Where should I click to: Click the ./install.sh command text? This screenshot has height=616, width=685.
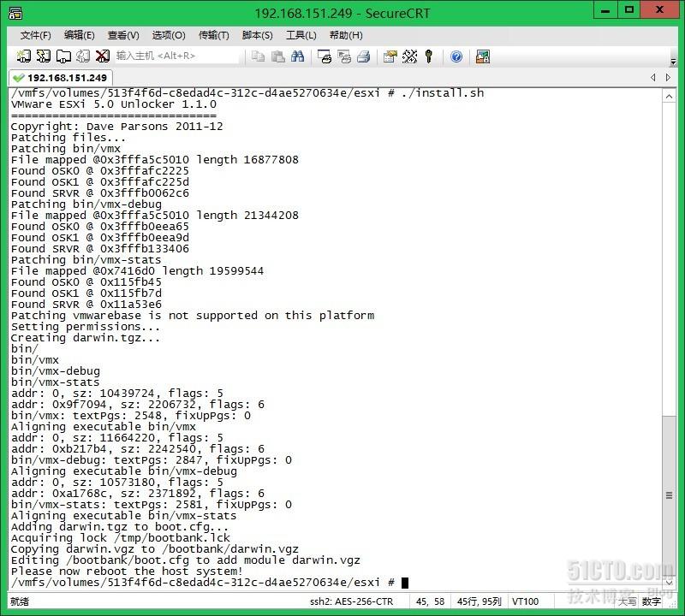coord(443,93)
